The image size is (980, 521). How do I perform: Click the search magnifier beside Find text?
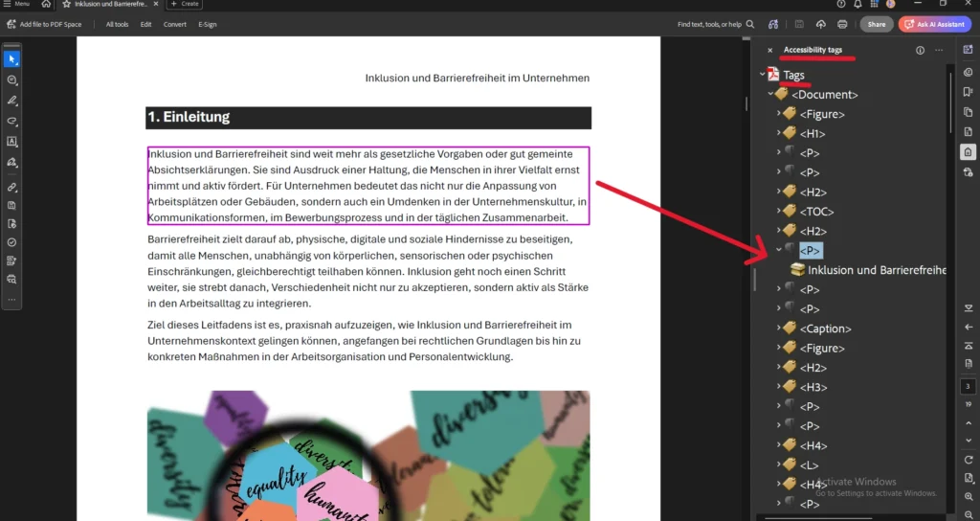pos(750,24)
